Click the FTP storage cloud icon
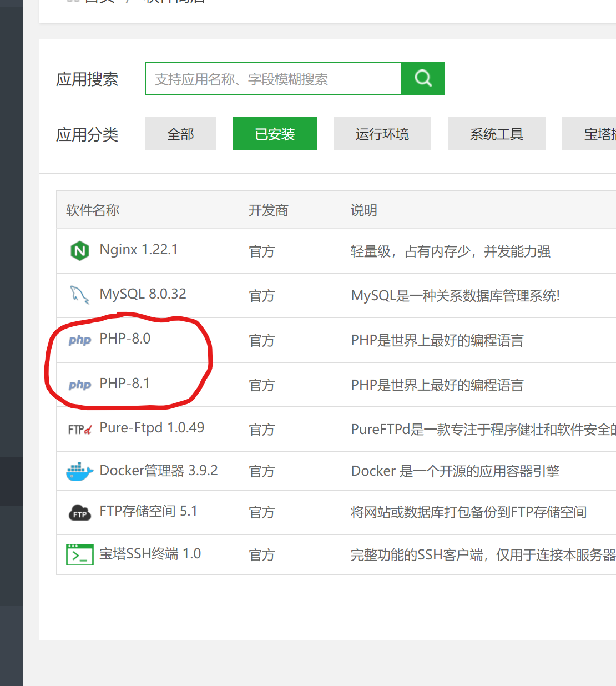The width and height of the screenshot is (616, 686). [80, 513]
